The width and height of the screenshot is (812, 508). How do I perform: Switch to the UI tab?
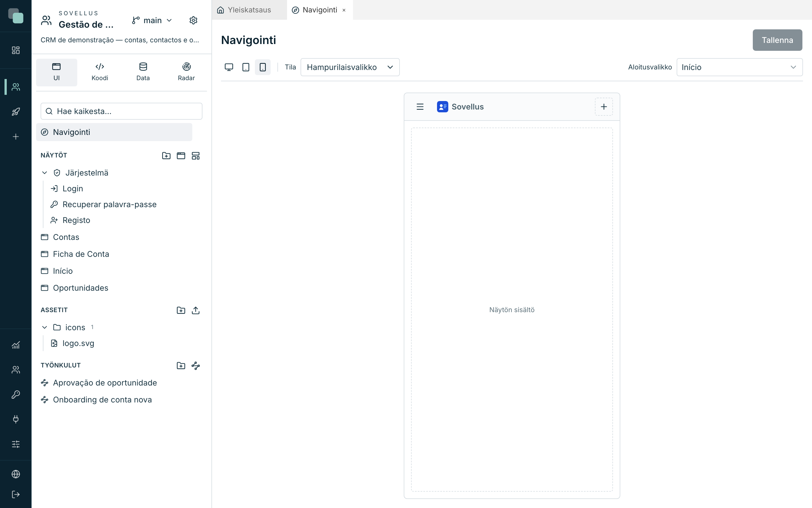[56, 72]
